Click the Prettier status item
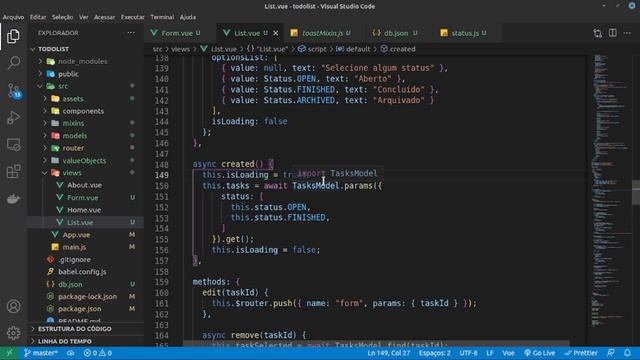The width and height of the screenshot is (640, 360). click(581, 353)
